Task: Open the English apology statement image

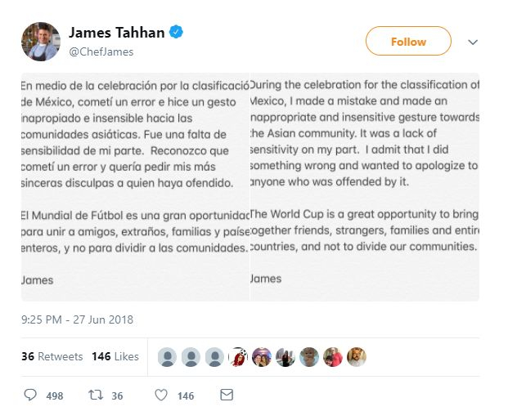Action: tap(364, 187)
